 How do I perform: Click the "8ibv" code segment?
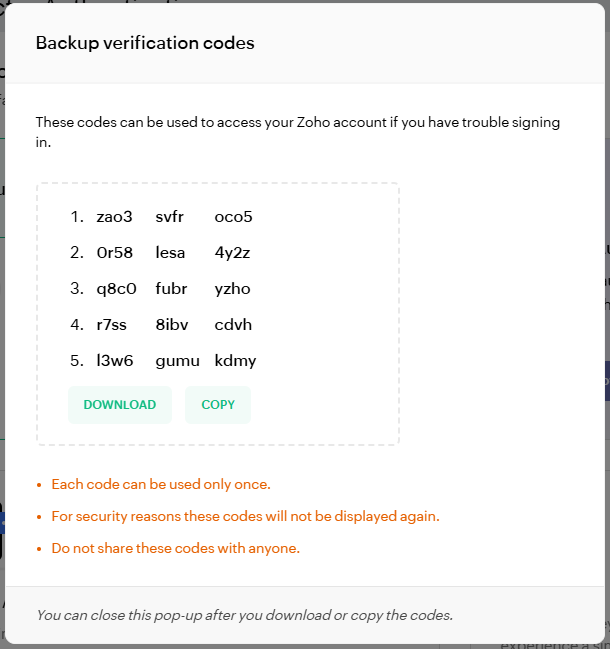tap(171, 325)
